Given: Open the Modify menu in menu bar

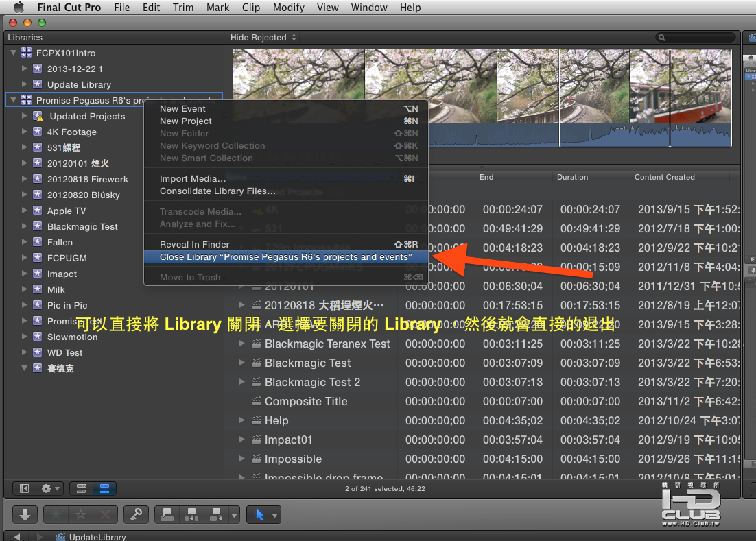Looking at the screenshot, I should click(288, 8).
